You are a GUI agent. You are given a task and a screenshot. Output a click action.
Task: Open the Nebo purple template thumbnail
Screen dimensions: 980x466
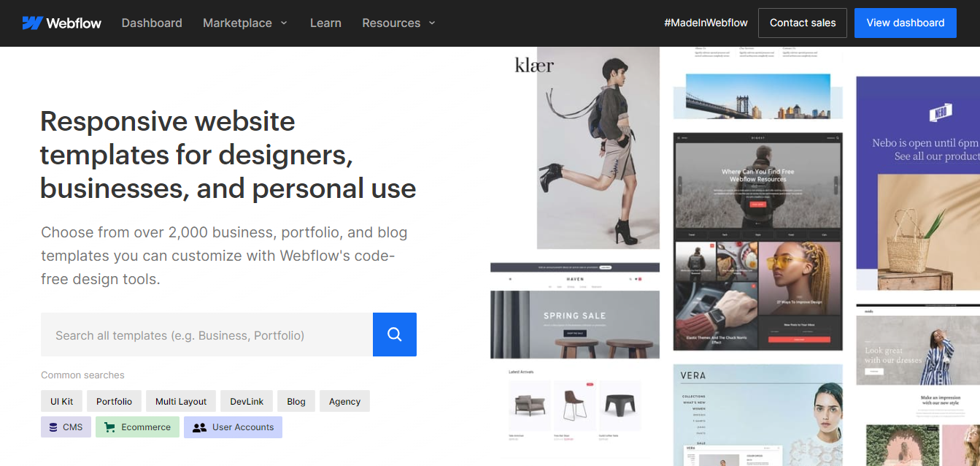pyautogui.click(x=918, y=183)
